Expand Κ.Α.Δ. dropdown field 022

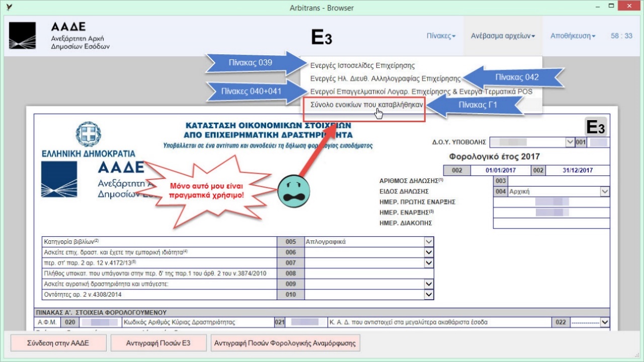605,322
